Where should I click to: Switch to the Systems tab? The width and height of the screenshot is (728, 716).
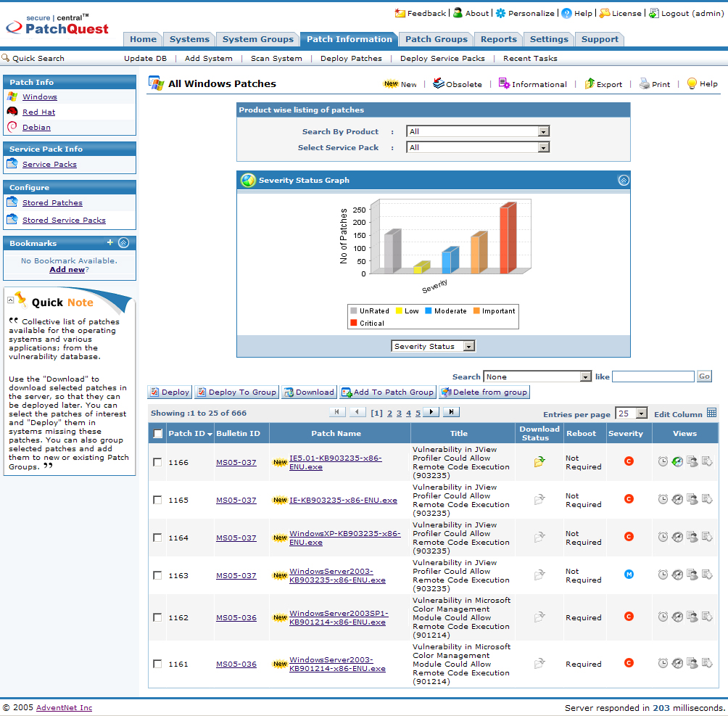pyautogui.click(x=189, y=39)
